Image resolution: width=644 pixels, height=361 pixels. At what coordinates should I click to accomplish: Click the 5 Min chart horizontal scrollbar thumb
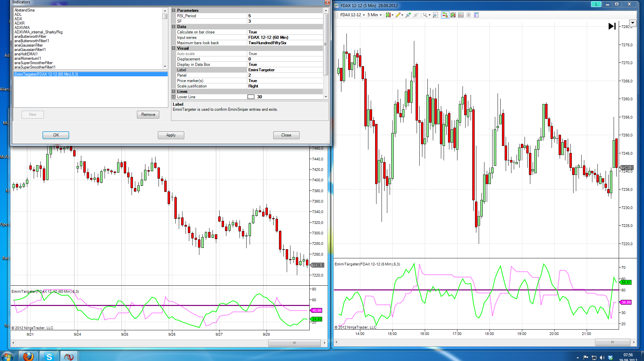(x=613, y=342)
